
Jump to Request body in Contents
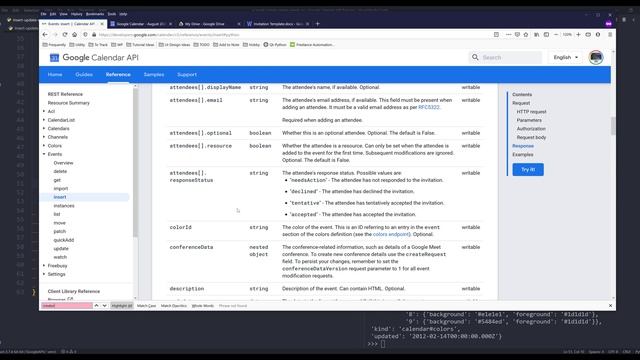click(x=531, y=138)
